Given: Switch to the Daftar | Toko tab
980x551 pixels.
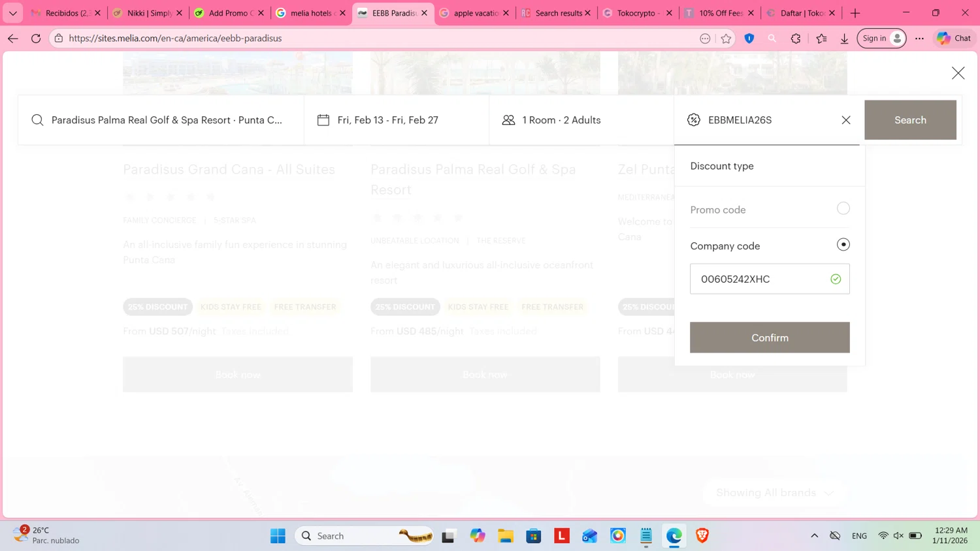Looking at the screenshot, I should (801, 13).
